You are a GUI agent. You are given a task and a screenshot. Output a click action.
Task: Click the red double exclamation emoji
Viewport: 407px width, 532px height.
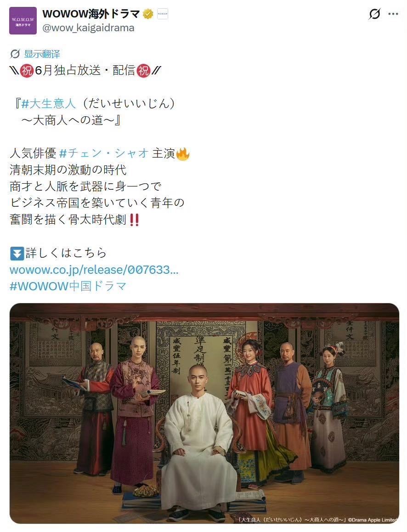(134, 220)
